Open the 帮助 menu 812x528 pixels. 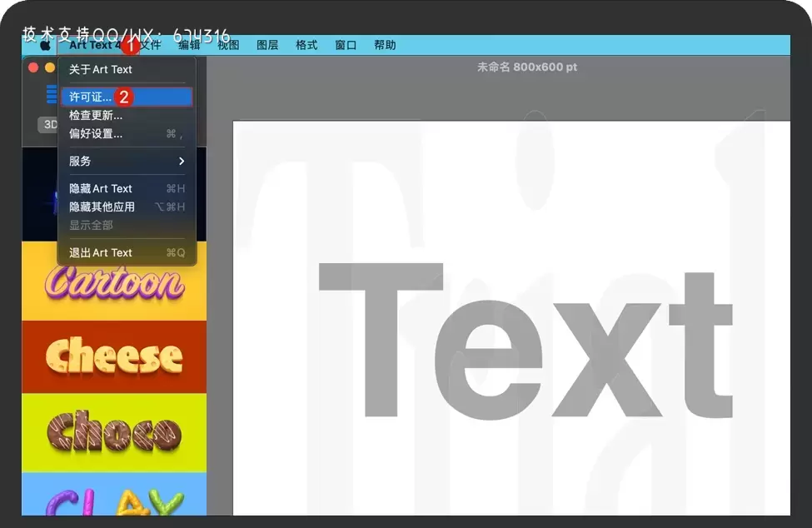[x=385, y=46]
